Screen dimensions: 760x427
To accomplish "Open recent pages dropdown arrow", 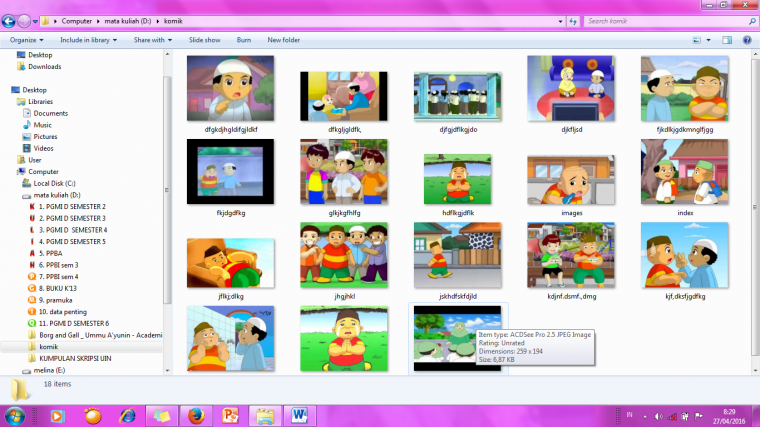I will coord(35,21).
